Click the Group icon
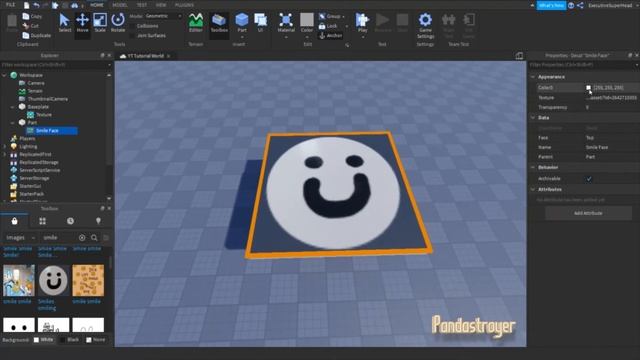Viewport: 640px width, 360px height. (322, 16)
